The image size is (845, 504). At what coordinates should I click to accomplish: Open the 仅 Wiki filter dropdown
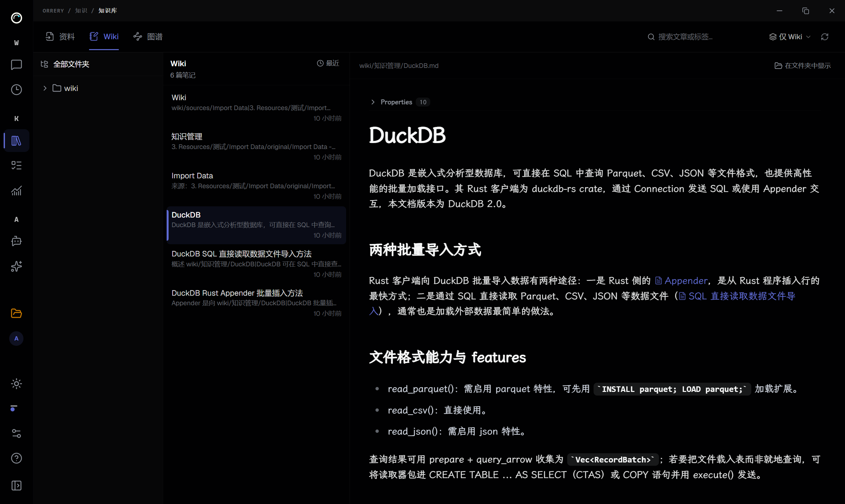pos(790,37)
